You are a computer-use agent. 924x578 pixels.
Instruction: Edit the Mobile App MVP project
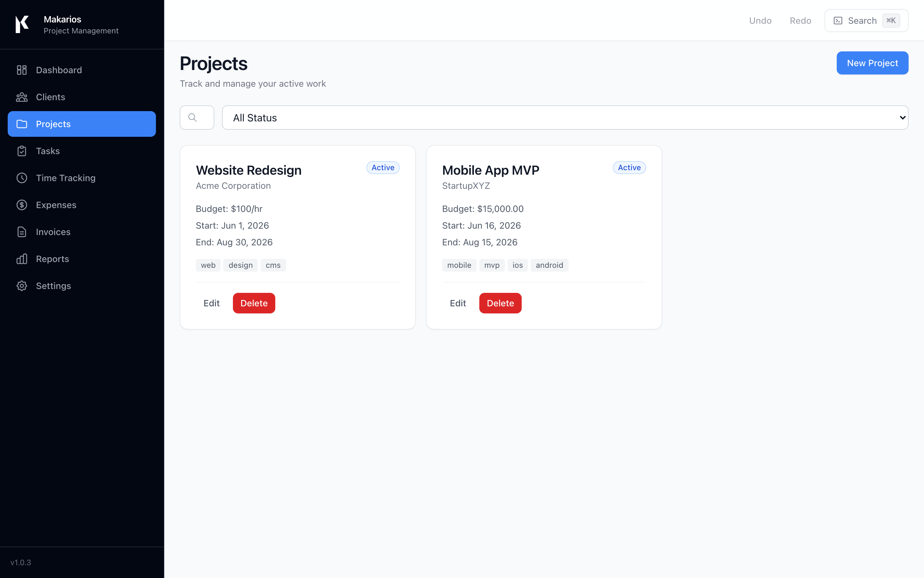(x=458, y=303)
